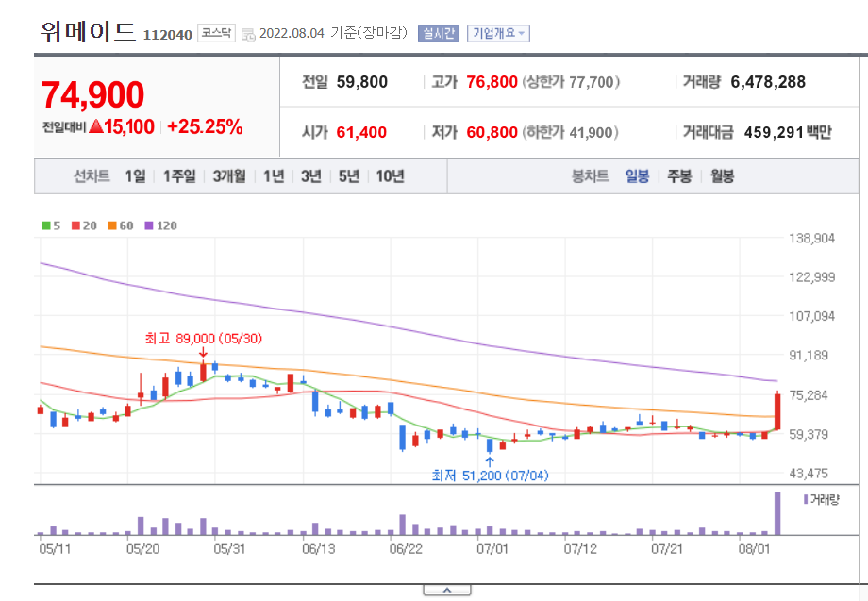Screen dimensions: 868x601
Task: Click the stock name 위메이드
Action: [x=88, y=32]
